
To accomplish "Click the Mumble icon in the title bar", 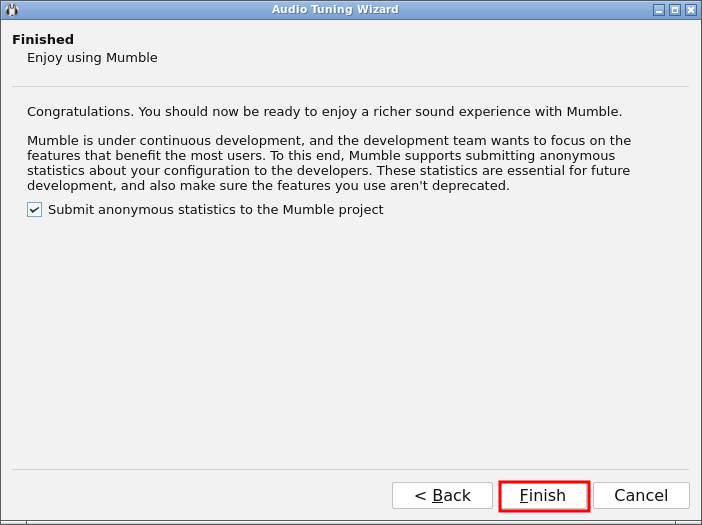I will pyautogui.click(x=12, y=9).
